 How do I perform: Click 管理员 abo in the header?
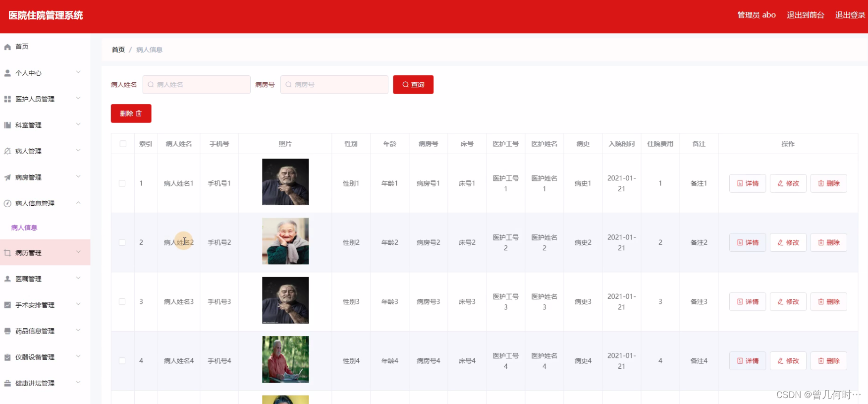pyautogui.click(x=757, y=15)
